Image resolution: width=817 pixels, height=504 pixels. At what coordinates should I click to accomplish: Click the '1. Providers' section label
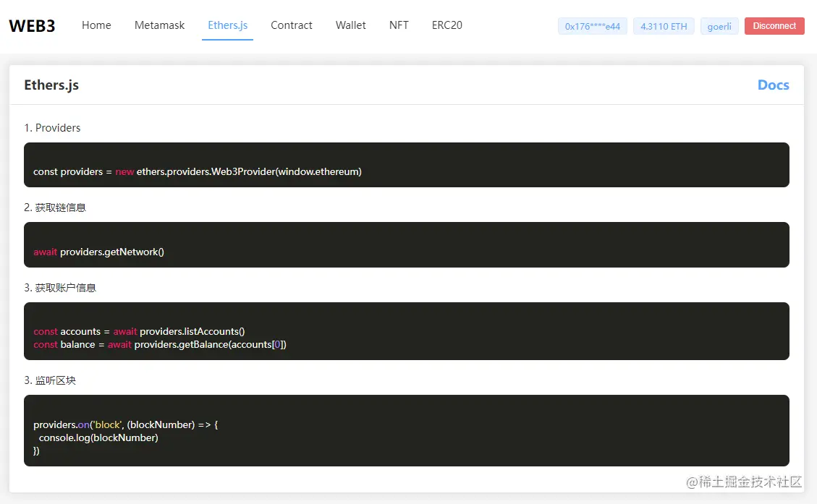point(52,127)
